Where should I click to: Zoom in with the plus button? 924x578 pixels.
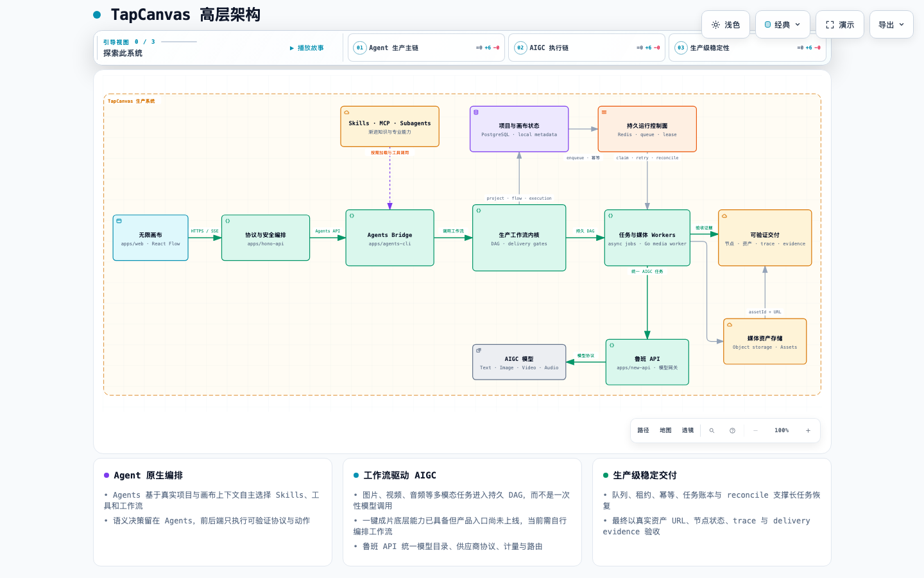808,430
